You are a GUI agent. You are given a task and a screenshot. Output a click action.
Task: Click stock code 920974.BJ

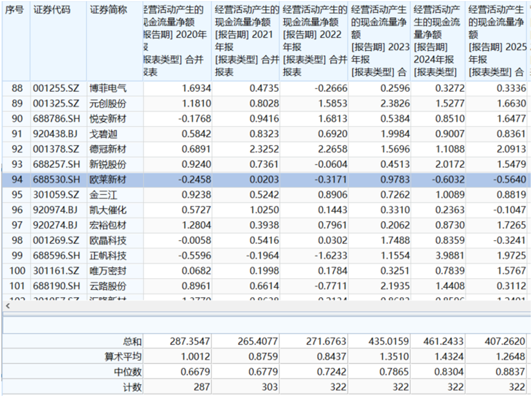[x=55, y=210]
